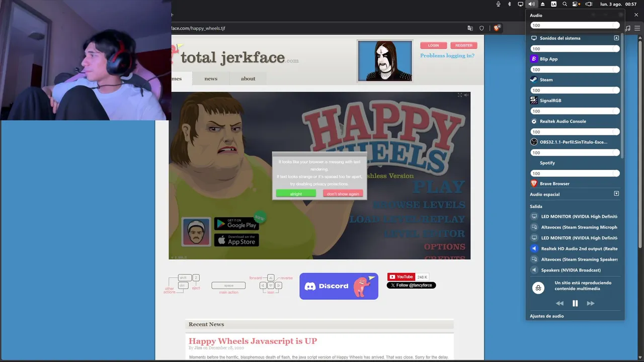Open the browser hamburger menu
Image resolution: width=644 pixels, height=362 pixels.
(637, 28)
